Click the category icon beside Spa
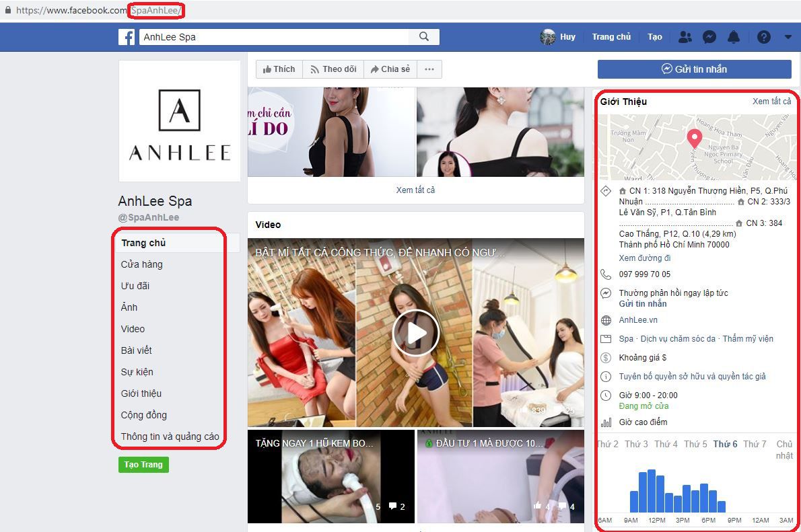This screenshot has width=801, height=532. coord(606,339)
